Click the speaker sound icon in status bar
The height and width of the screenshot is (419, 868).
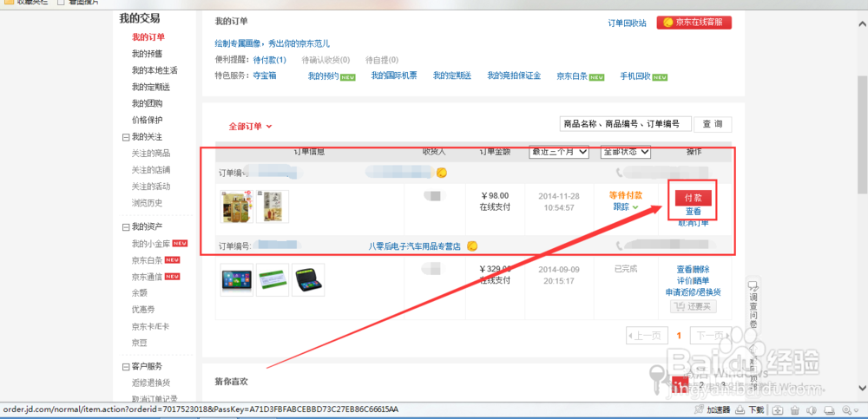click(812, 410)
